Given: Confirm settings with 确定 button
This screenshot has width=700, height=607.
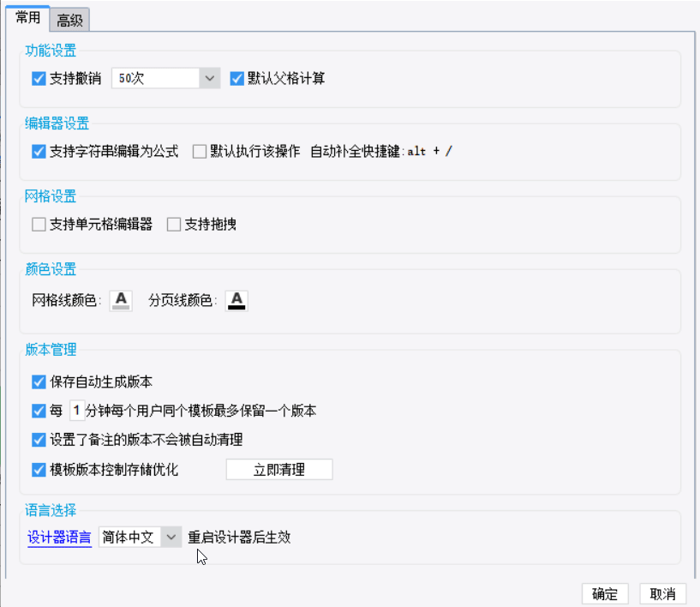Looking at the screenshot, I should click(x=605, y=594).
